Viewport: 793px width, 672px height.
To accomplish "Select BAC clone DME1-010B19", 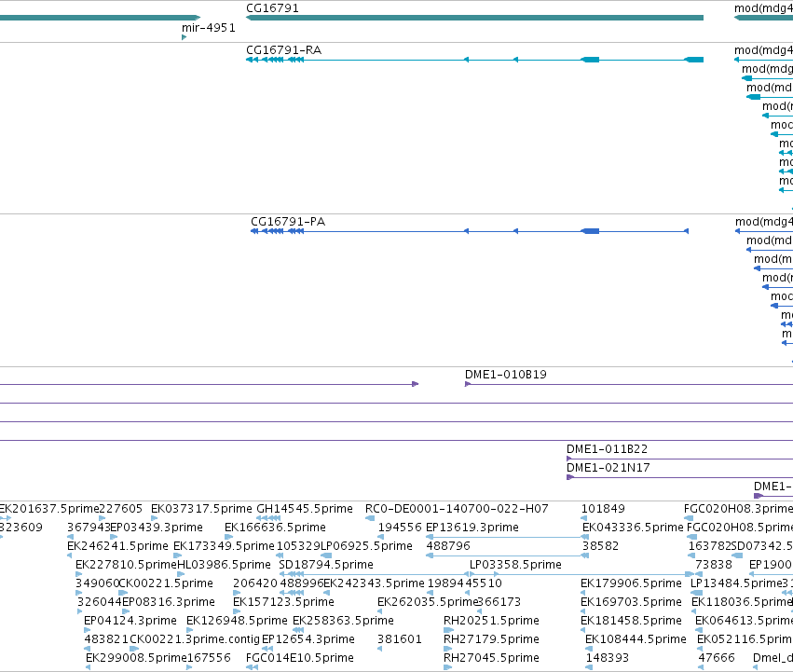I will click(506, 375).
